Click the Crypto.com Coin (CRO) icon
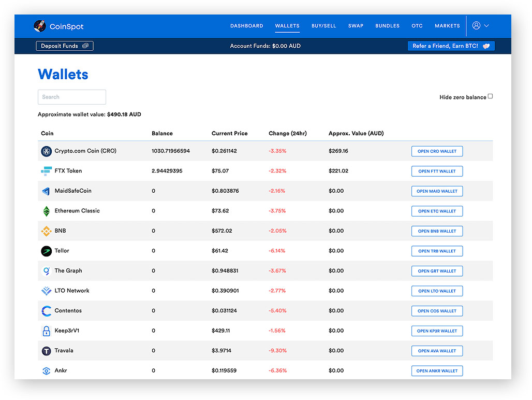Screen dimensions: 532x400 pyautogui.click(x=46, y=151)
